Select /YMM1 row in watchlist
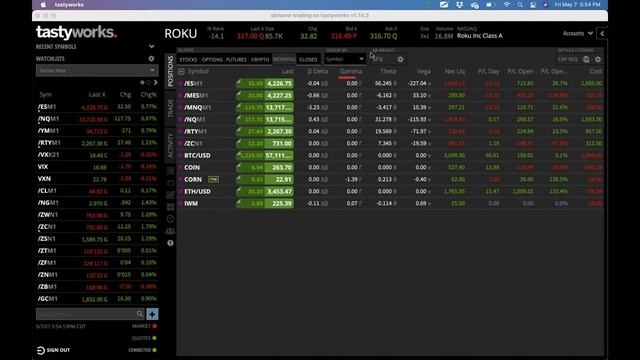Image resolution: width=640 pixels, height=360 pixels. (x=97, y=131)
